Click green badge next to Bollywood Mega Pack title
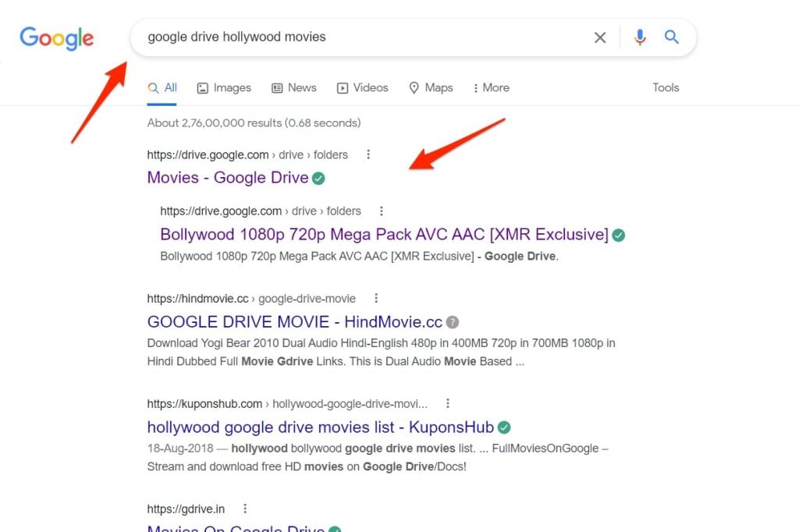 click(619, 236)
